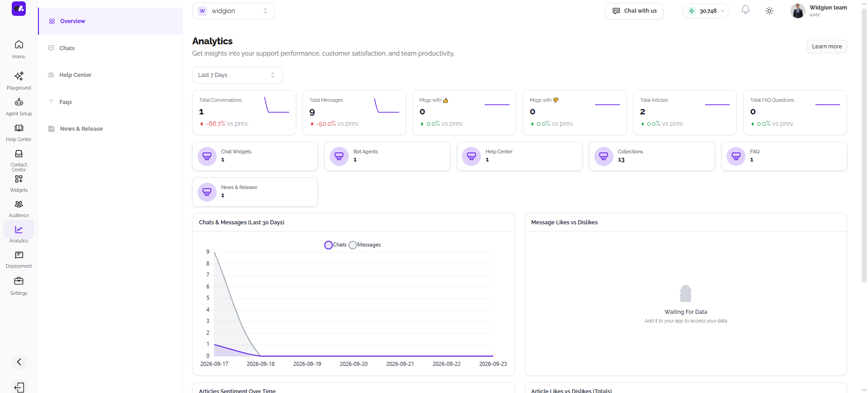Open the widgion workspace selector dropdown
868x393 pixels.
coord(233,11)
